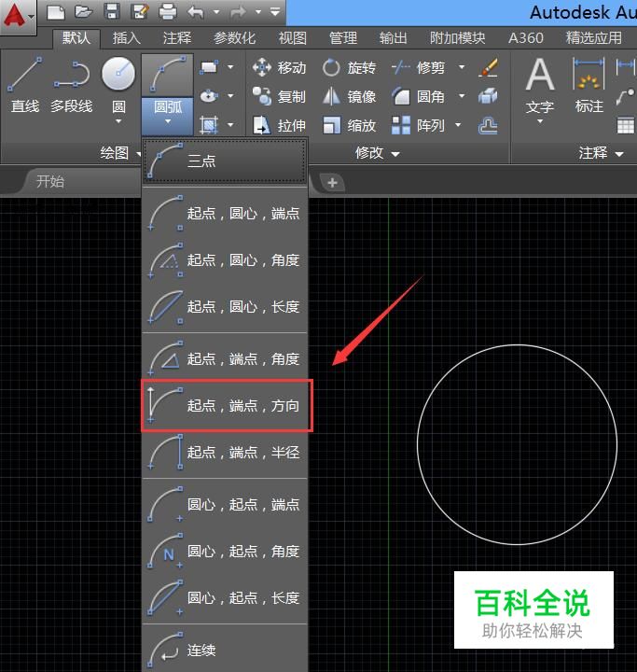Click the 阵列 array tool
Image resolution: width=637 pixels, height=672 pixels.
point(419,126)
